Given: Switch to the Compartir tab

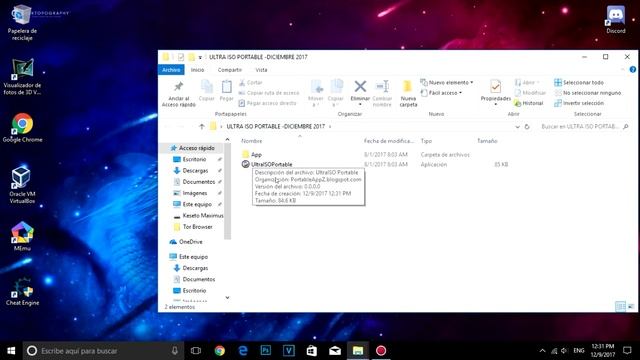Looking at the screenshot, I should pos(230,70).
